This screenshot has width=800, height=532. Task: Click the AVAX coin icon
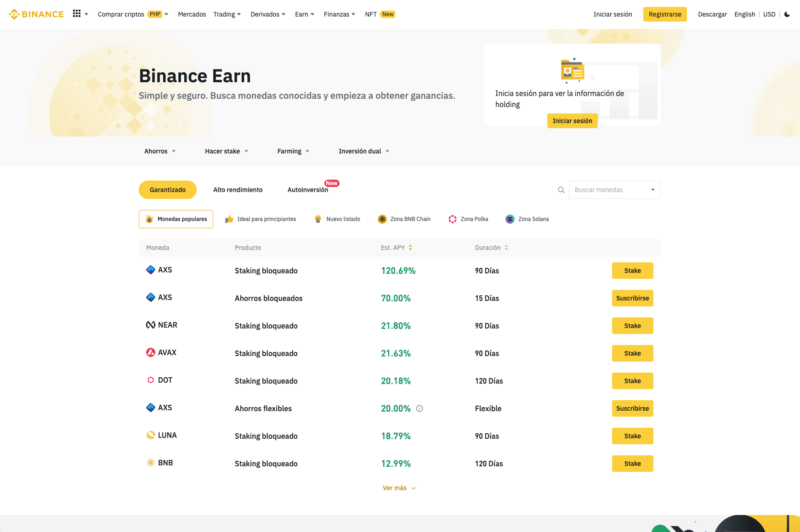(150, 352)
